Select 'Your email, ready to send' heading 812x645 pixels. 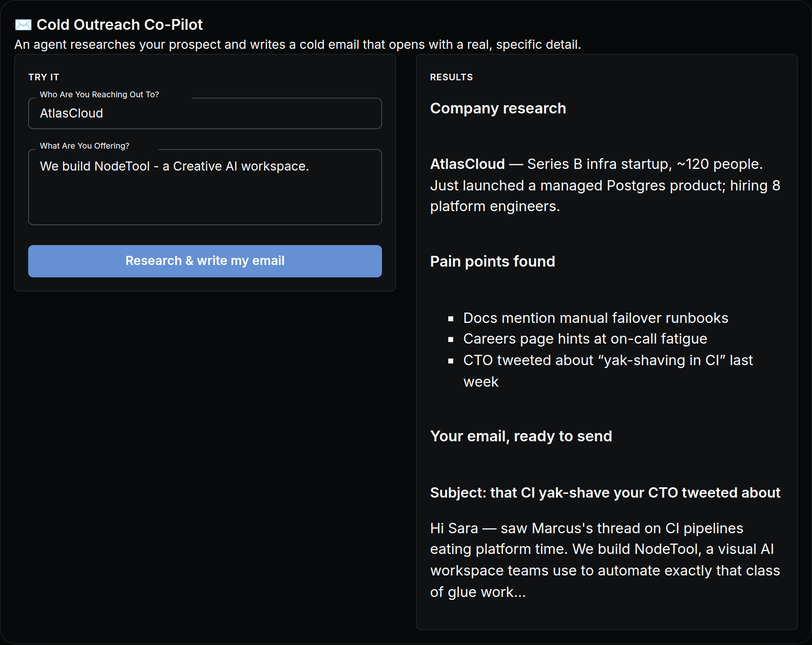tap(521, 436)
